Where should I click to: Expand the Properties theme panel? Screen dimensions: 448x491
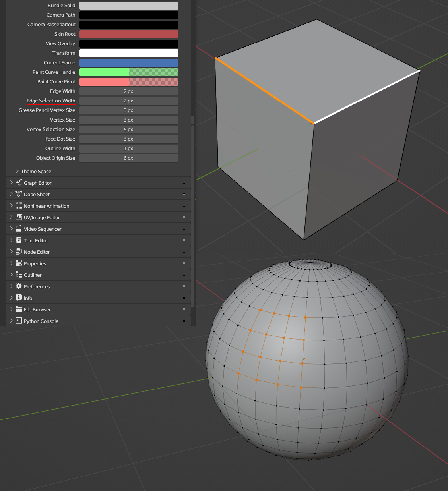[x=11, y=263]
